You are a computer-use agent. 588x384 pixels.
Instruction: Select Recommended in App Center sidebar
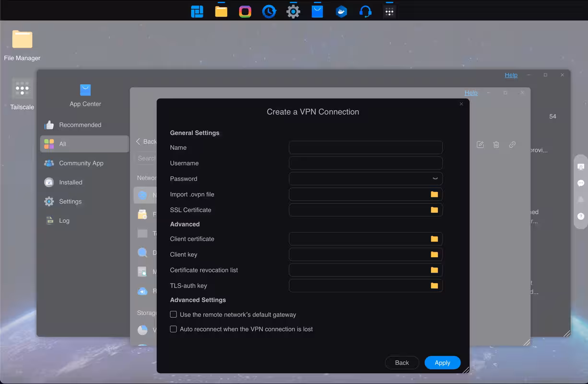[x=84, y=125]
